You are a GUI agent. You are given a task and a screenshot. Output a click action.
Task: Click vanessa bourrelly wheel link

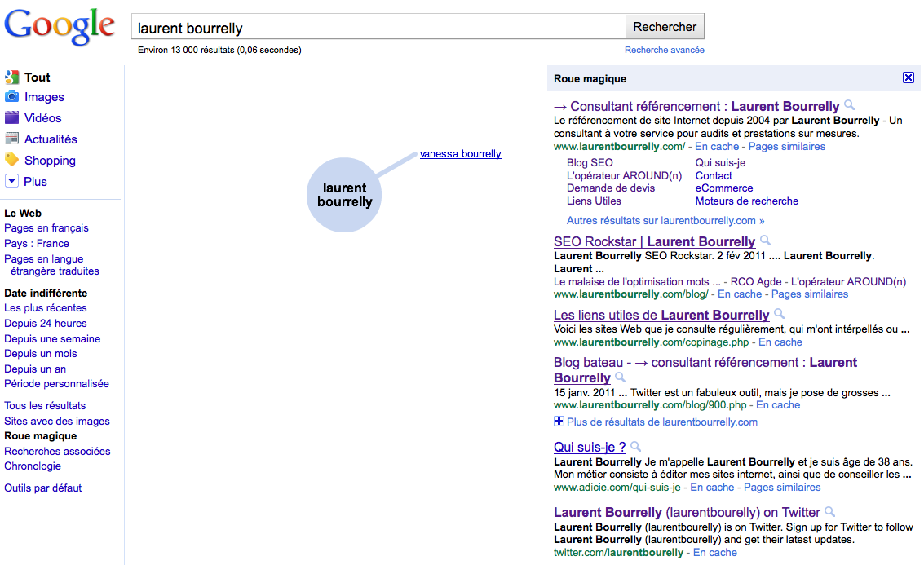click(x=460, y=154)
